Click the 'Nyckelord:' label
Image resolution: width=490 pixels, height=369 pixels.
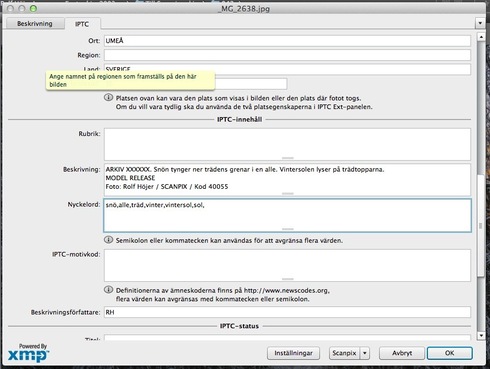[84, 204]
